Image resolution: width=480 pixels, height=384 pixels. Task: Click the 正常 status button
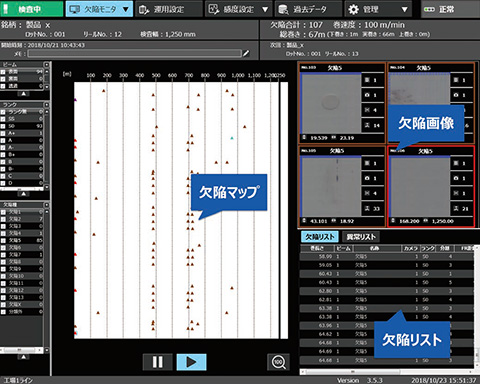tap(450, 9)
